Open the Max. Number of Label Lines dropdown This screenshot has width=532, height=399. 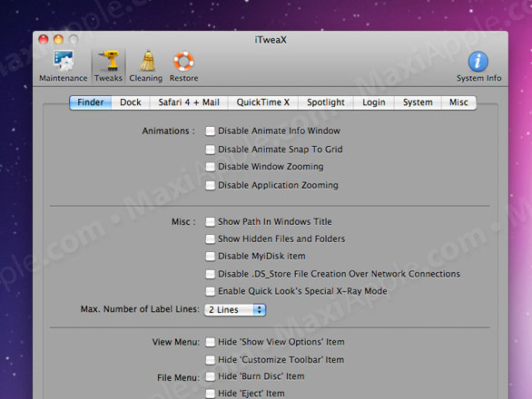(x=235, y=310)
